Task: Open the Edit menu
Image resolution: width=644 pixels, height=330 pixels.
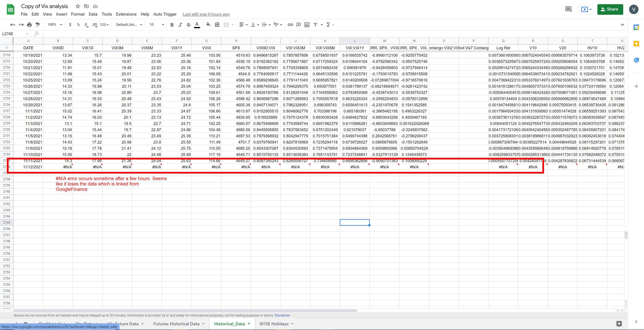Action: coord(35,14)
